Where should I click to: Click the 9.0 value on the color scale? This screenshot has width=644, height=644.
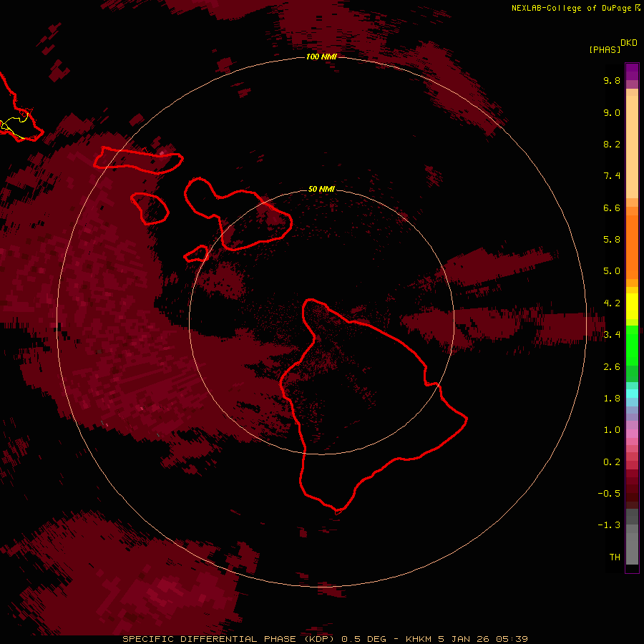[612, 113]
